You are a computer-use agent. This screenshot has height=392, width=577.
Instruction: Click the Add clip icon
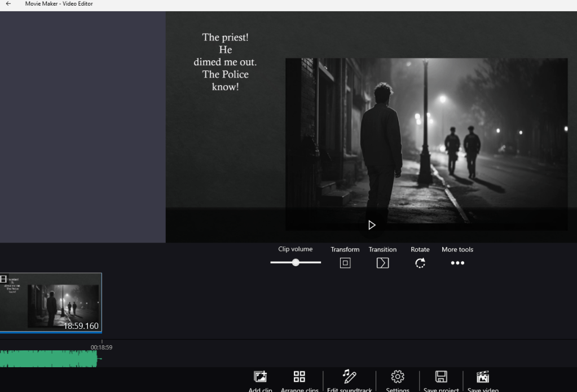[x=260, y=377]
